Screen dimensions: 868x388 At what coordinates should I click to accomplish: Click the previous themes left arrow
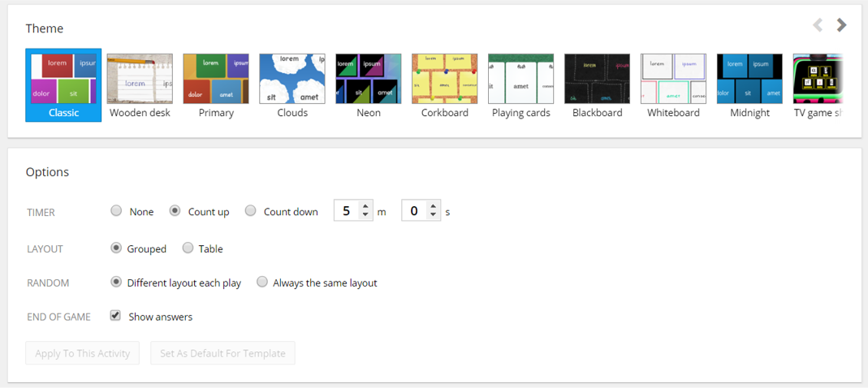818,25
